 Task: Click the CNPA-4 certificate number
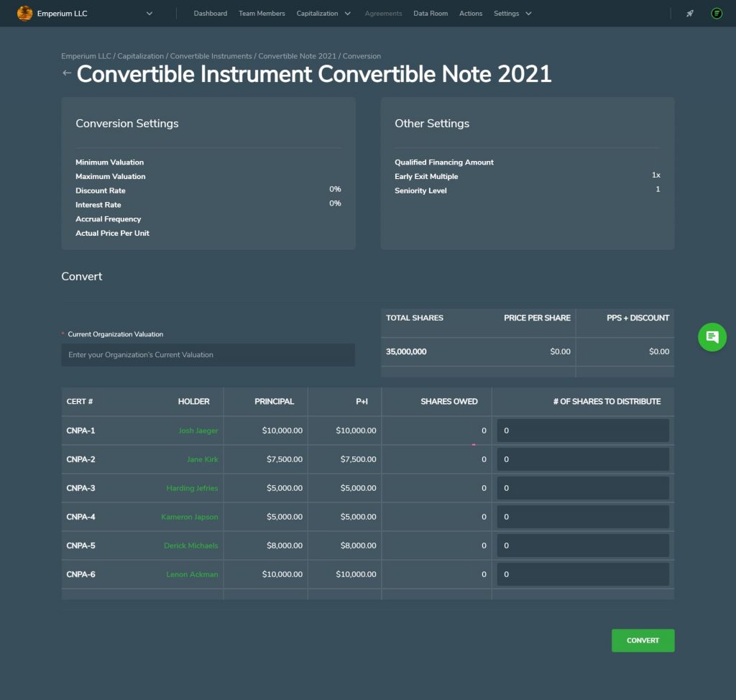80,517
